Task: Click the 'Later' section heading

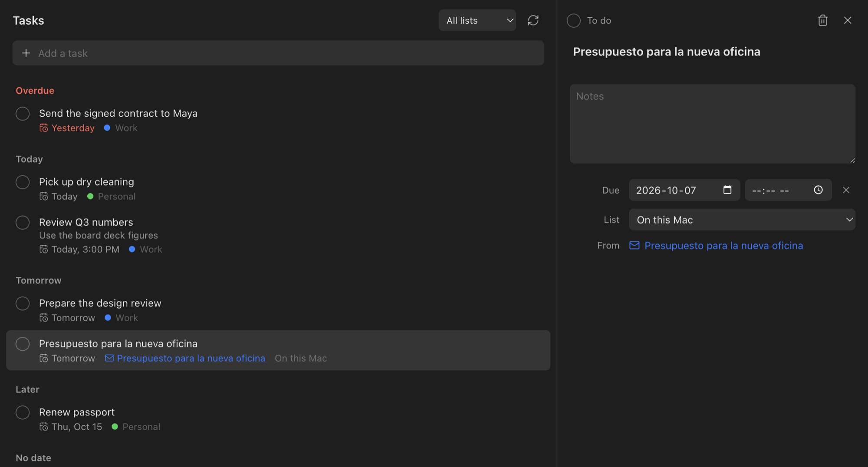Action: [28, 389]
